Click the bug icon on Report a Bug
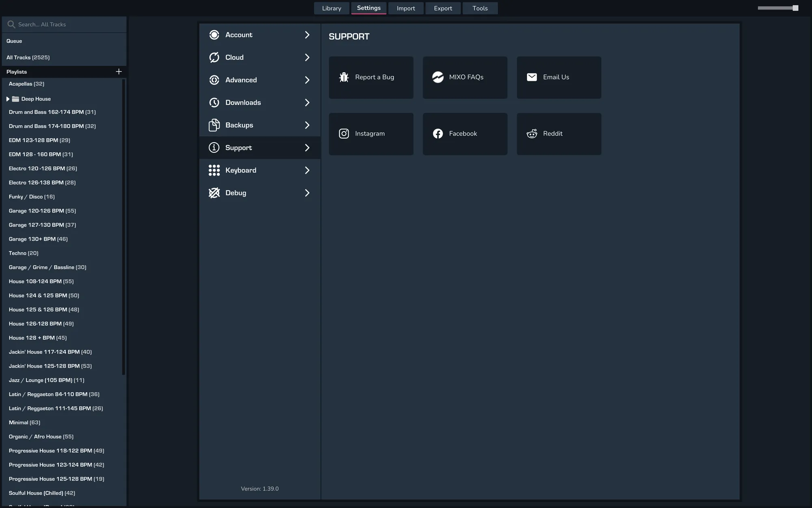The height and width of the screenshot is (508, 812). click(x=344, y=77)
